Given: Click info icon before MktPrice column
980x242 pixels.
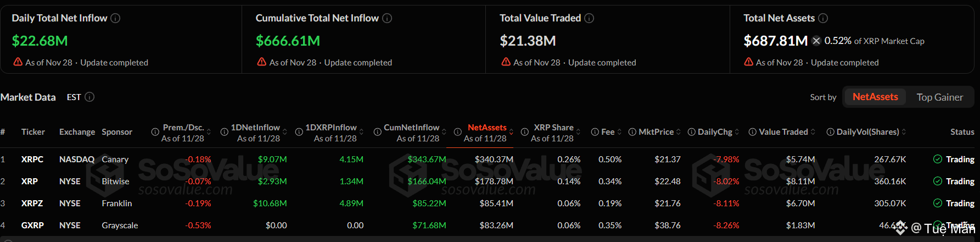Looking at the screenshot, I should (x=632, y=132).
